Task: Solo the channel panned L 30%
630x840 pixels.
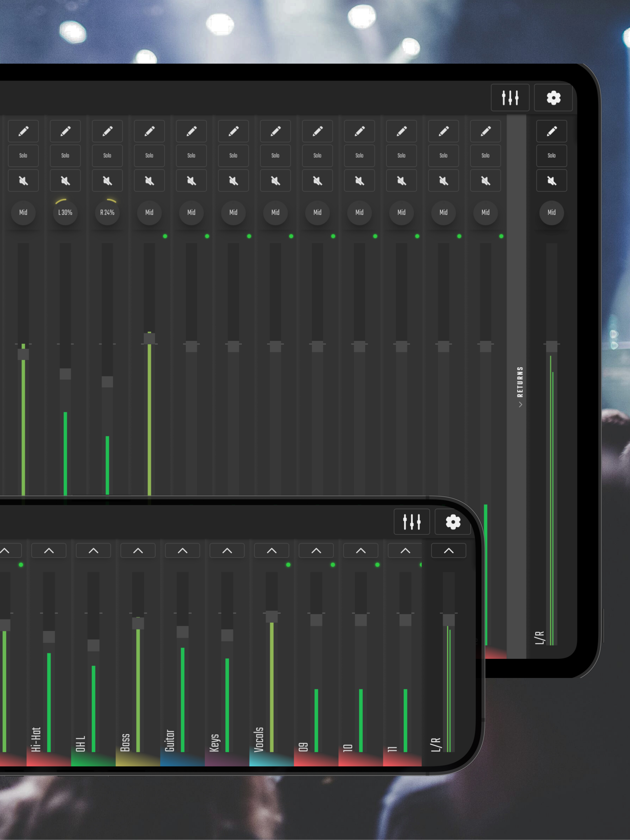Action: [x=65, y=156]
